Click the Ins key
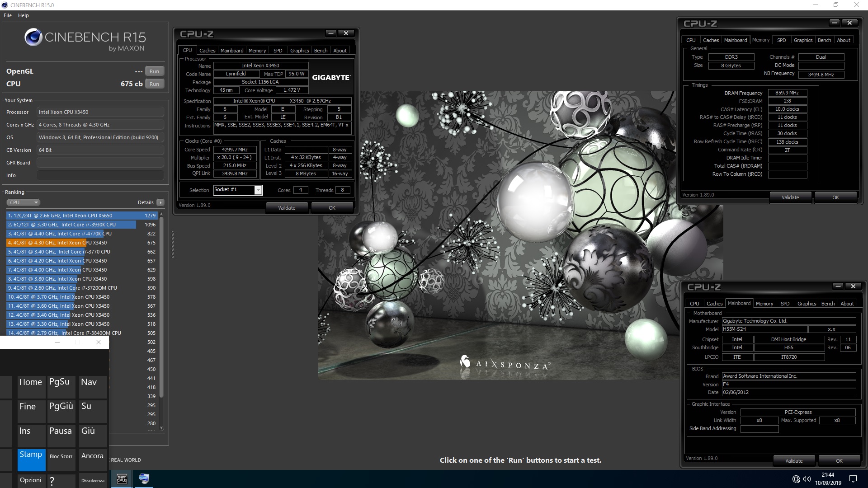Image resolution: width=868 pixels, height=488 pixels. coord(32,436)
